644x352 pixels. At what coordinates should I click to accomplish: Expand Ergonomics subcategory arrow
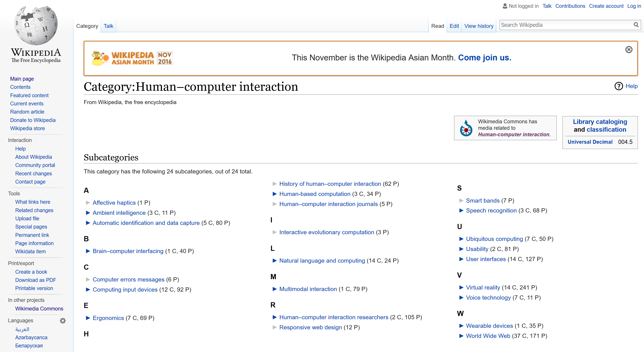coord(88,318)
